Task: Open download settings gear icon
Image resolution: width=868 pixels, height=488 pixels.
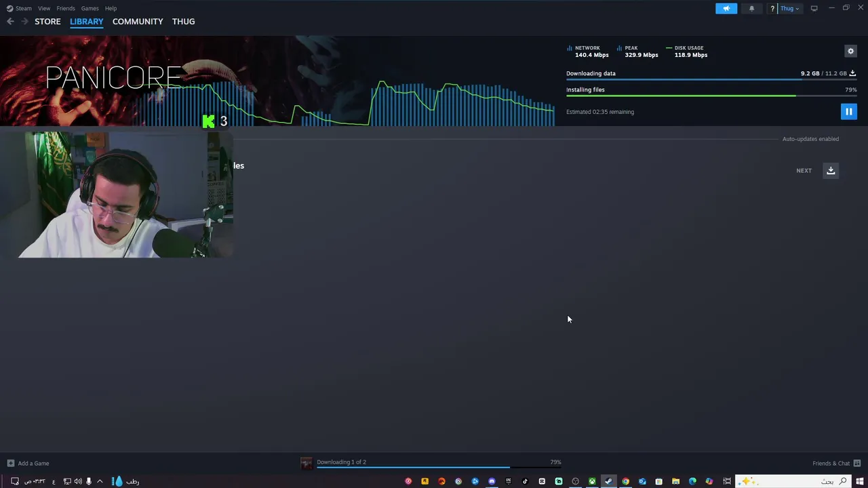Action: 850,51
